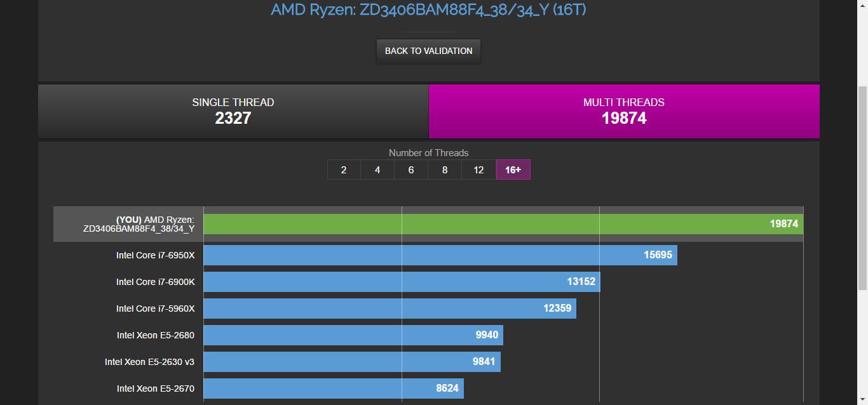The width and height of the screenshot is (868, 405).
Task: Click the Intel Core i7-6900K bar showing 13152
Action: pos(402,282)
